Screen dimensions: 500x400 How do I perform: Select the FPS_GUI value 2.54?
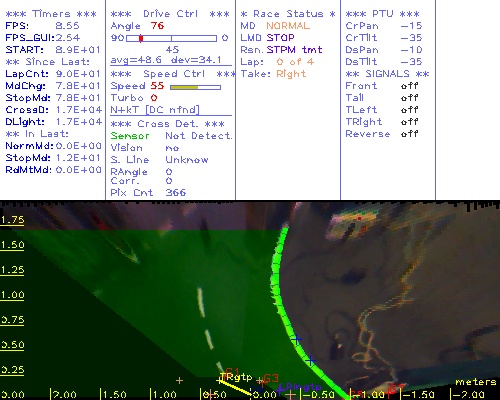coord(68,38)
